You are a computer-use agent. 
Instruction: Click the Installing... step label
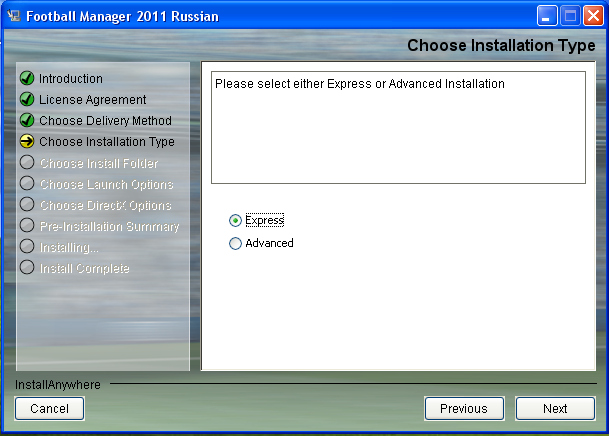[x=69, y=247]
